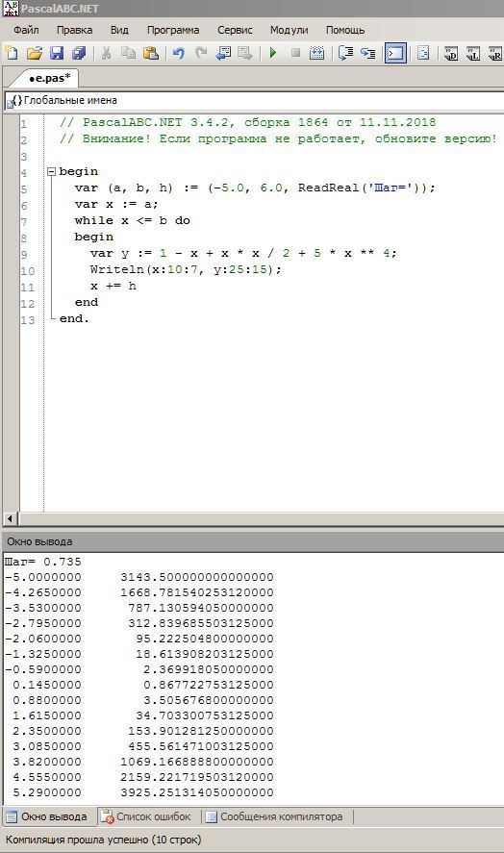
Task: Open the Помощь menu
Action: point(345,30)
